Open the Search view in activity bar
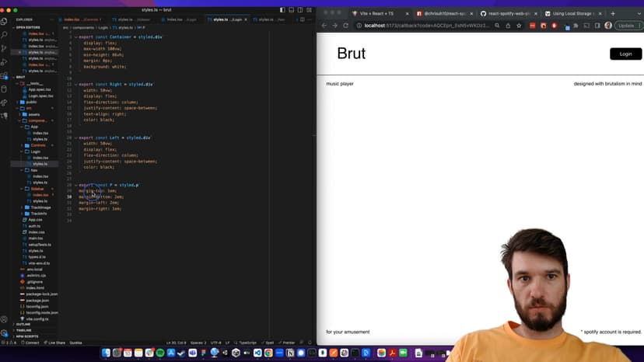Screen dimensions: 644x362 tap(5, 35)
